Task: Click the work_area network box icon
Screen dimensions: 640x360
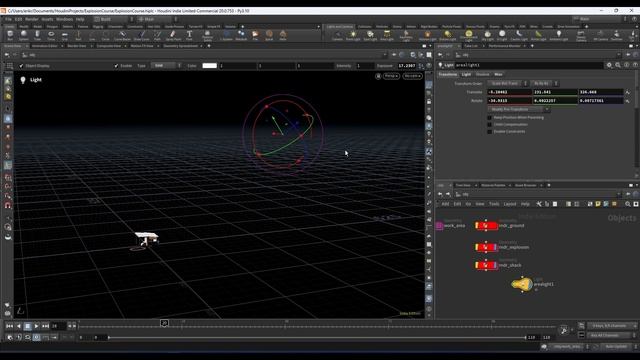Action: 440,225
